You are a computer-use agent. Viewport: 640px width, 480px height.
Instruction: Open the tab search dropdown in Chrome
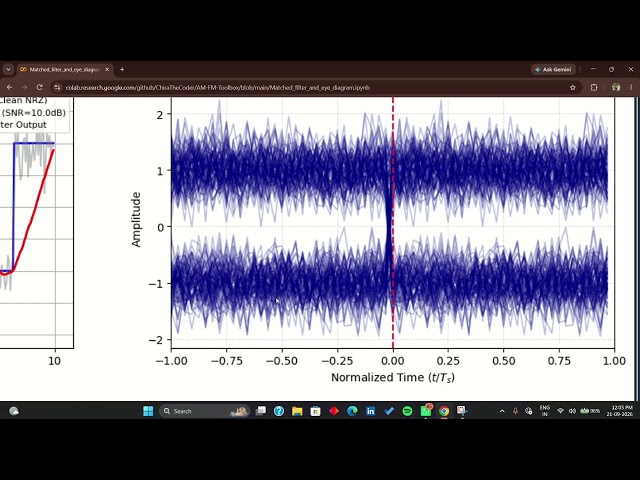(x=8, y=69)
